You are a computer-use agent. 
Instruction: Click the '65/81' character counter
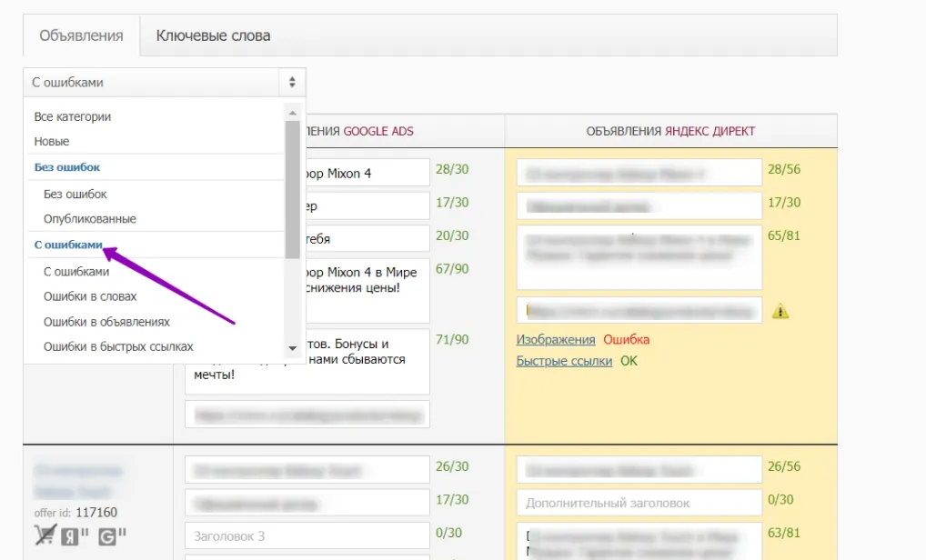point(784,236)
